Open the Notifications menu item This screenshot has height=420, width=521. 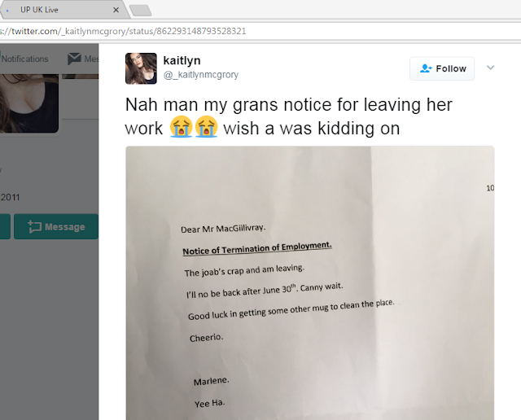[x=24, y=59]
